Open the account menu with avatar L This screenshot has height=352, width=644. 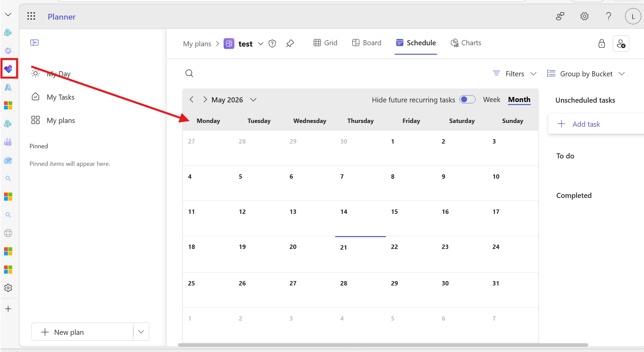click(633, 16)
